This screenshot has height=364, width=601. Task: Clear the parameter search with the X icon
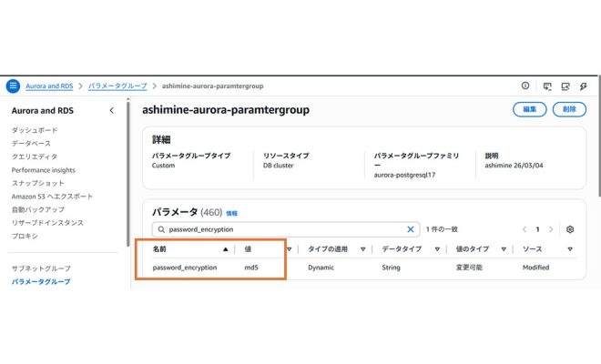(x=411, y=229)
